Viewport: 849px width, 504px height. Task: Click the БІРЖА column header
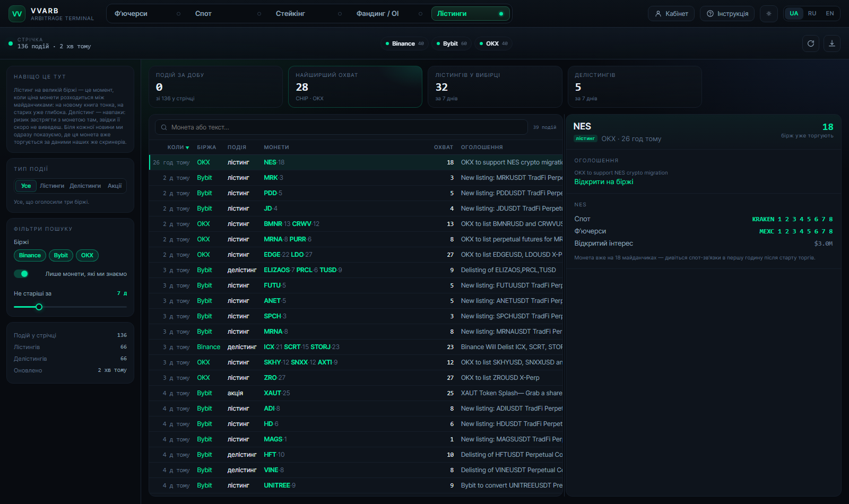(206, 147)
